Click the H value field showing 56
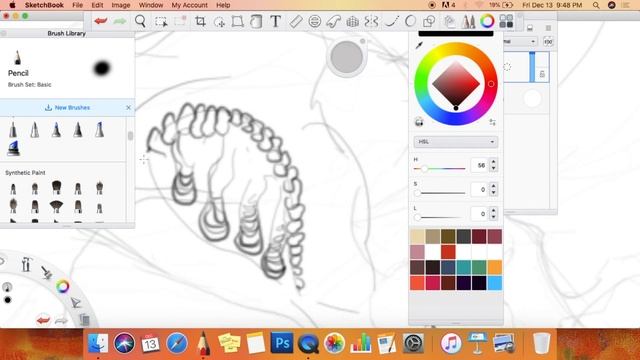Image resolution: width=640 pixels, height=360 pixels. click(480, 165)
